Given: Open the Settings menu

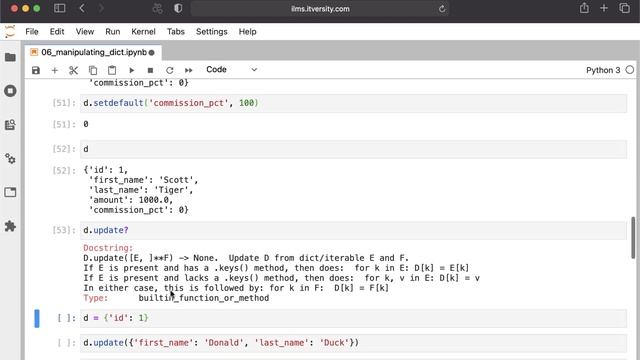Looking at the screenshot, I should (x=211, y=31).
